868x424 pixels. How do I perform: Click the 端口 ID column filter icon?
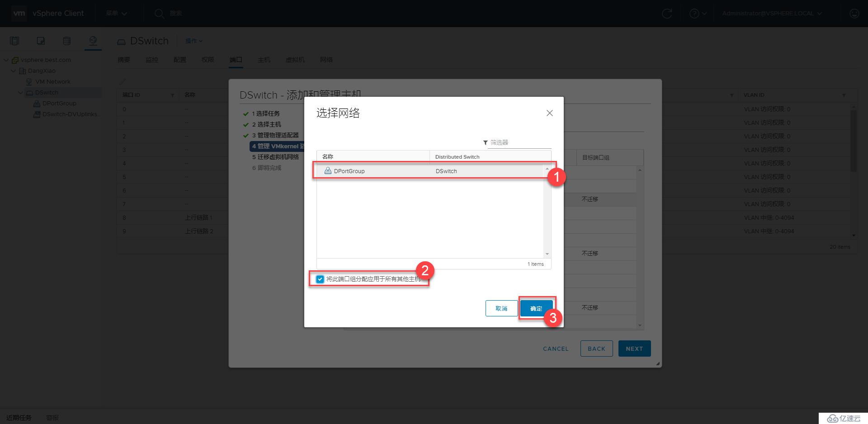tap(172, 95)
